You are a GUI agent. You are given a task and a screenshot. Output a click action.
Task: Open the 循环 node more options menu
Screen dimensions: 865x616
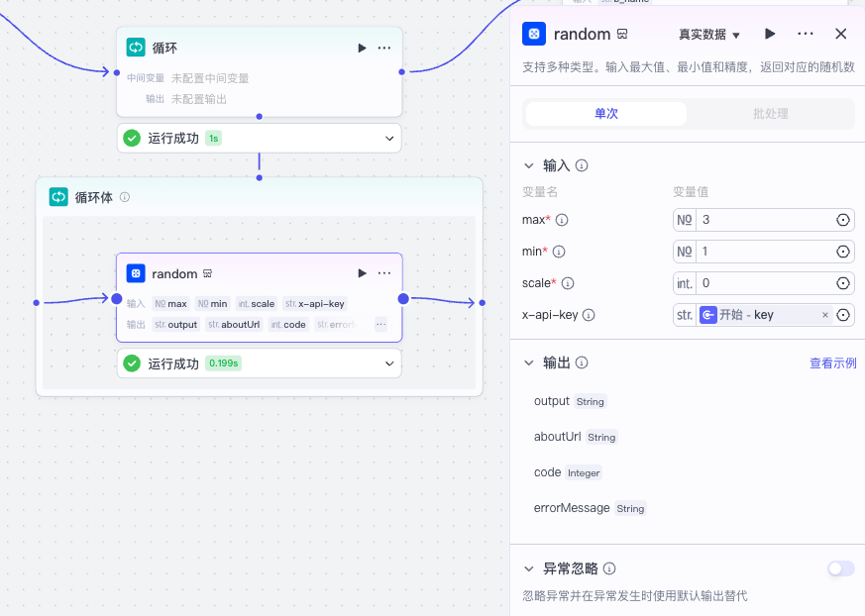[384, 48]
